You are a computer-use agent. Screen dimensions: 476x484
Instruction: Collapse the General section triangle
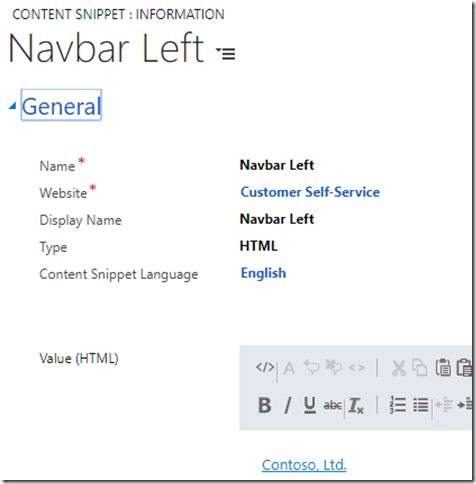[x=12, y=106]
